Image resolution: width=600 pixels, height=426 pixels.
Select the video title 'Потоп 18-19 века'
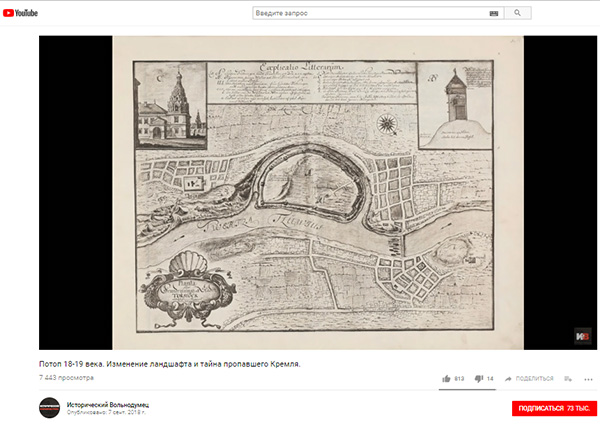coord(170,364)
